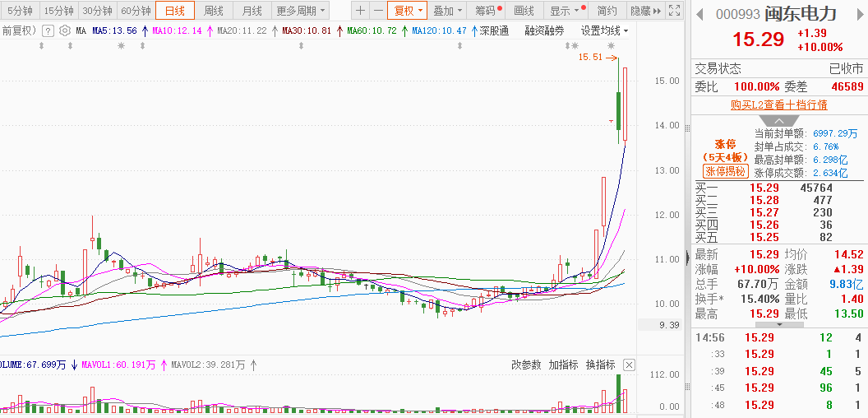The width and height of the screenshot is (868, 418).
Task: Close the volume indicator panel with X
Action: pos(629,365)
